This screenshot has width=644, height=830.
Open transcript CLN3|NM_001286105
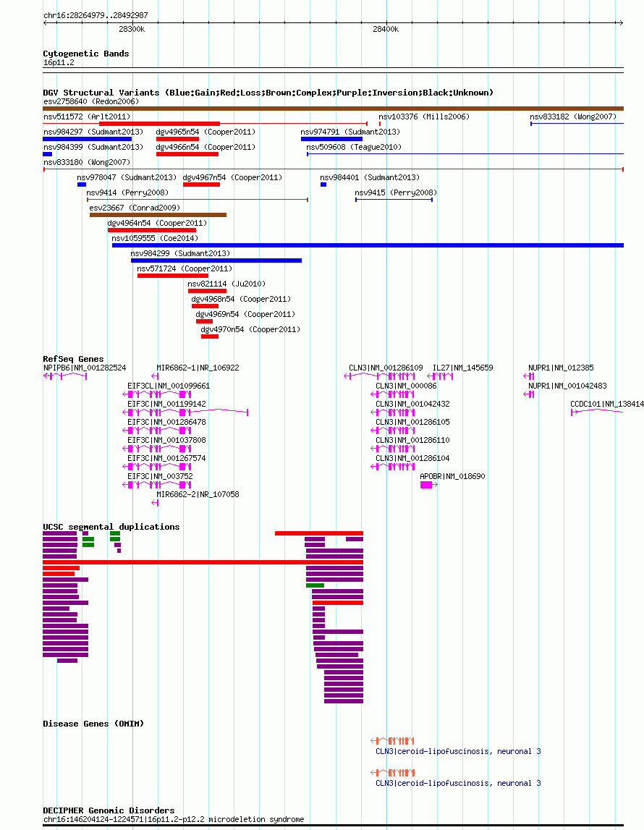(x=412, y=423)
